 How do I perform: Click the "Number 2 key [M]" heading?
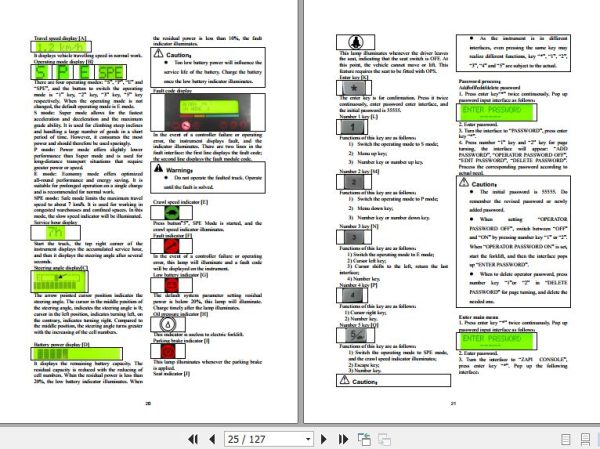(x=359, y=171)
